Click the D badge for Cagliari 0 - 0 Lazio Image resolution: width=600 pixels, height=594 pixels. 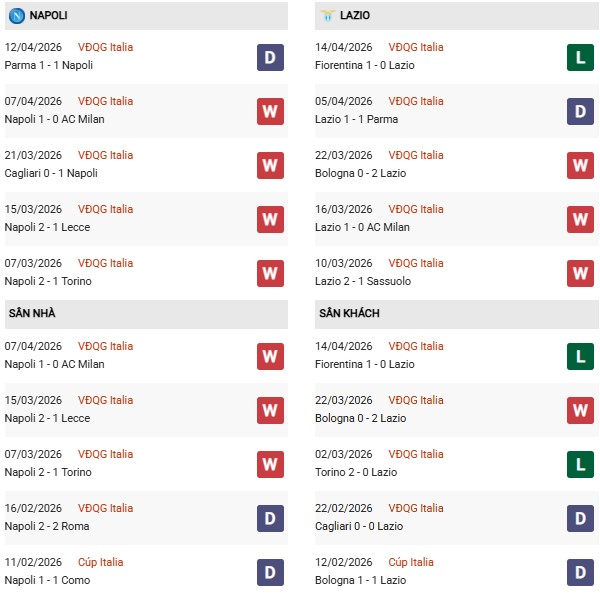(x=580, y=518)
